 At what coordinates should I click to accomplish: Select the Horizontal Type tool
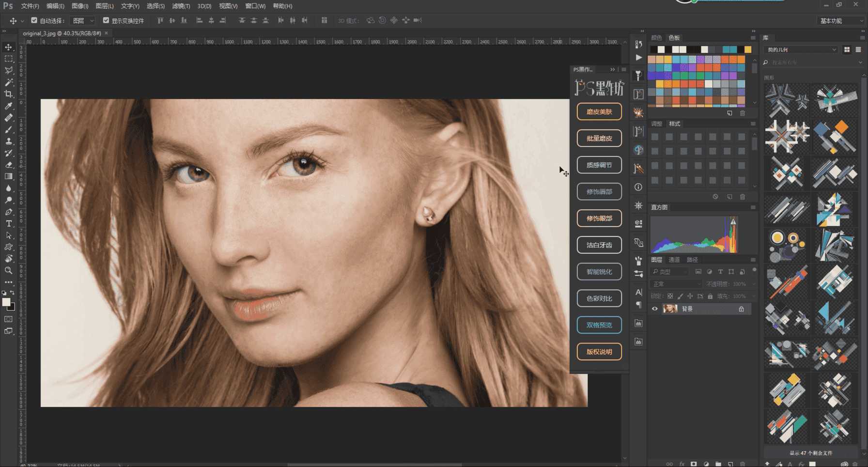pos(9,223)
